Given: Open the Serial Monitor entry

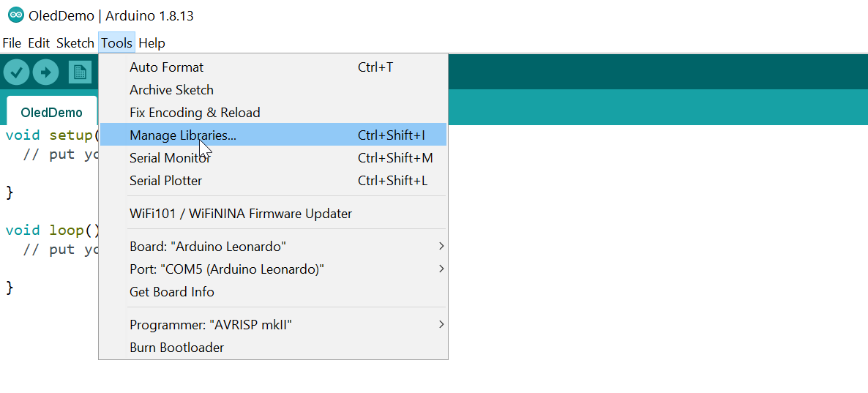Looking at the screenshot, I should [x=273, y=158].
